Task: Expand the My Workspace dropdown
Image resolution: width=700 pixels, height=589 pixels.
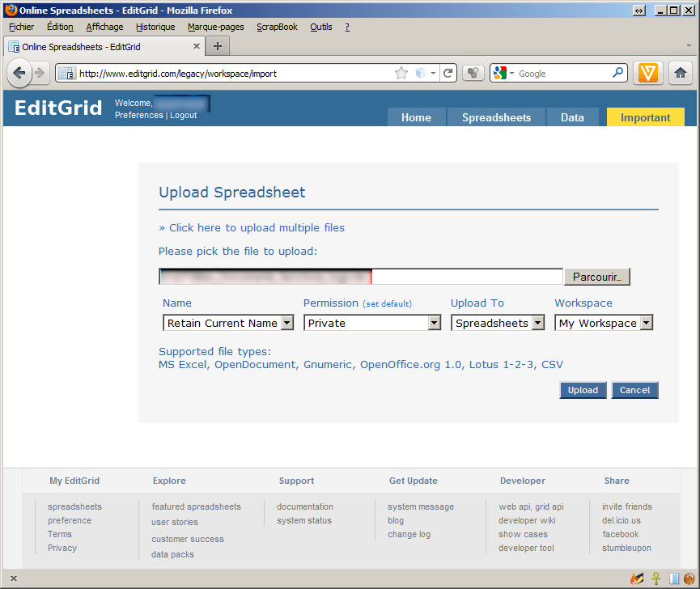Action: click(x=604, y=323)
